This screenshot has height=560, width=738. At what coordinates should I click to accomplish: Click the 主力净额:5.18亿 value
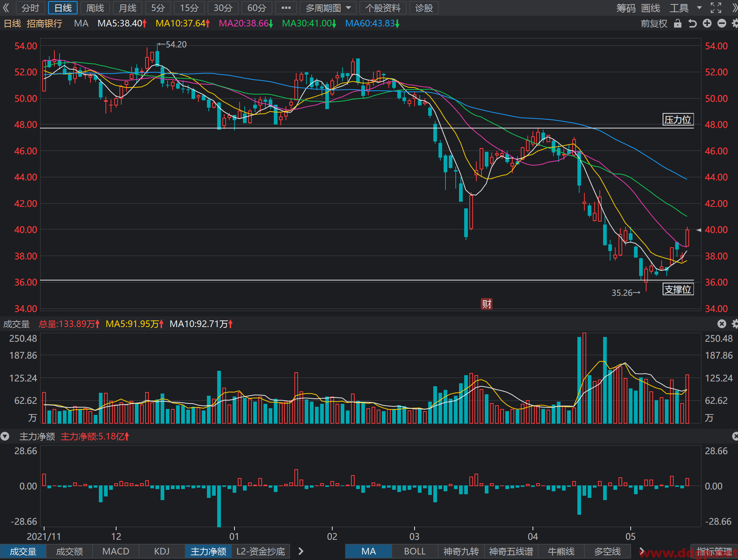pos(95,437)
